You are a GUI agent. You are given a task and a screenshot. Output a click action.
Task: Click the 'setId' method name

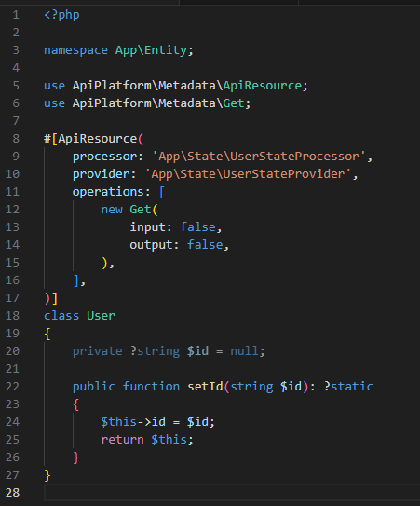[205, 387]
